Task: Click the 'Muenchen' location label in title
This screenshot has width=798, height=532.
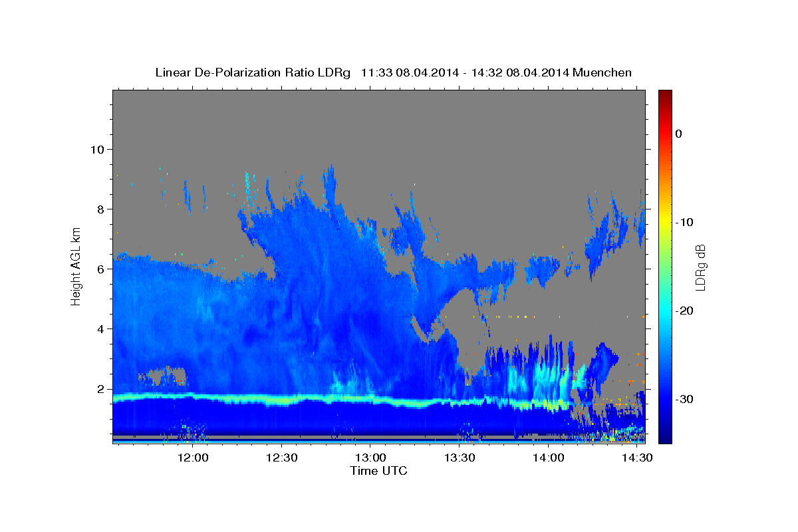Action: coord(602,72)
